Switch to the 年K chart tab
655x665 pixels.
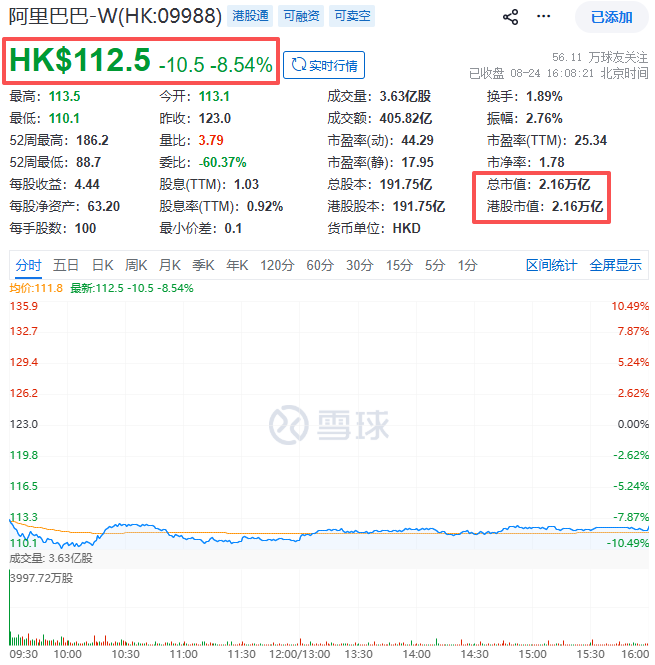[x=237, y=265]
